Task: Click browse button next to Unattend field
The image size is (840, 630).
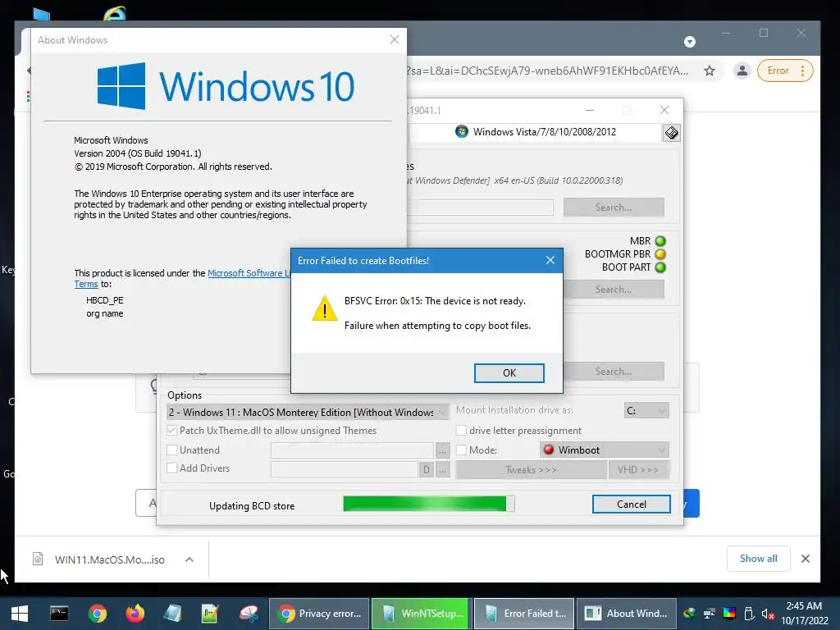Action: pos(442,450)
